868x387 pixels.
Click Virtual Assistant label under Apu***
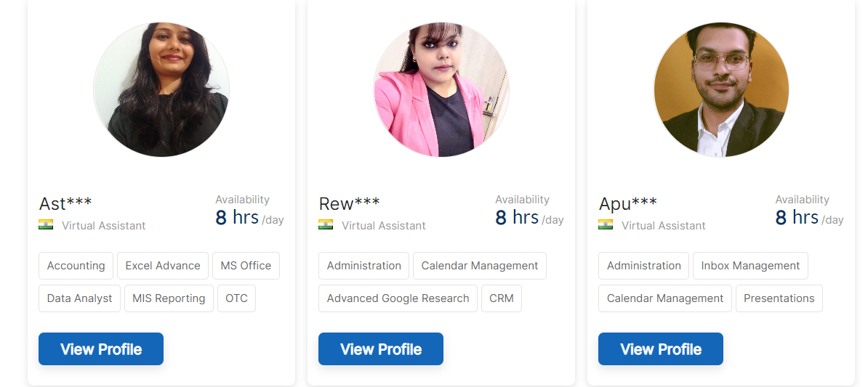[x=663, y=226]
